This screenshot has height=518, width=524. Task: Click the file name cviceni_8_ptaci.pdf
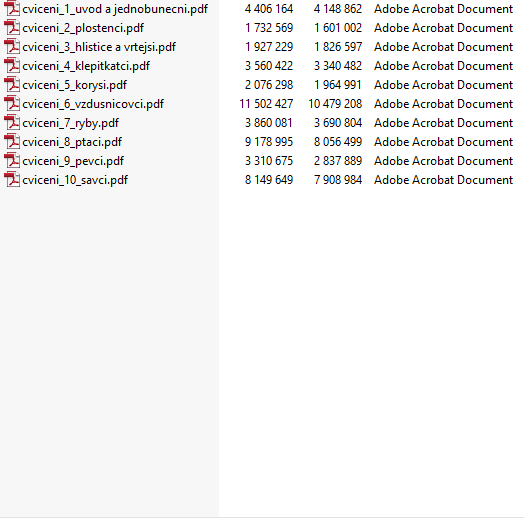click(x=72, y=142)
